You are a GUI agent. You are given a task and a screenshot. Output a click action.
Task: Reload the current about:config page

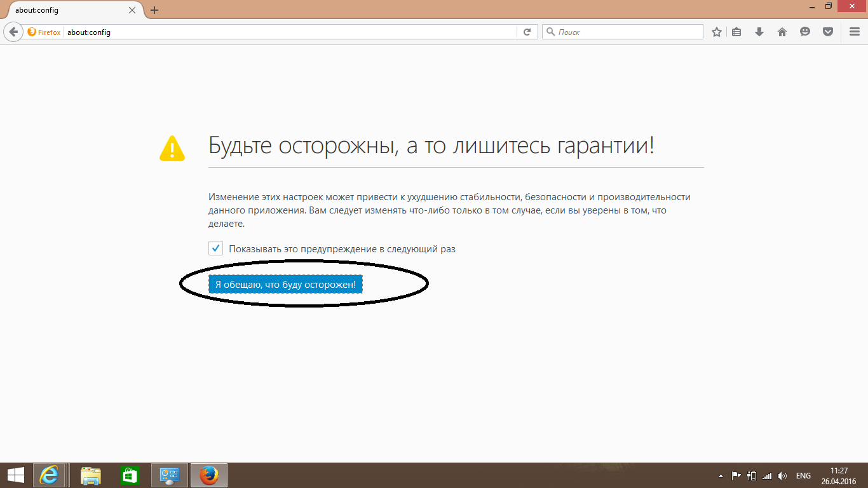(x=527, y=32)
